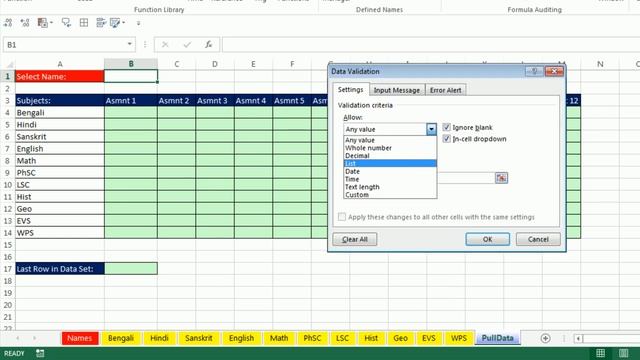Click the 'Select Name:' red cell
This screenshot has width=640, height=360.
[x=60, y=76]
